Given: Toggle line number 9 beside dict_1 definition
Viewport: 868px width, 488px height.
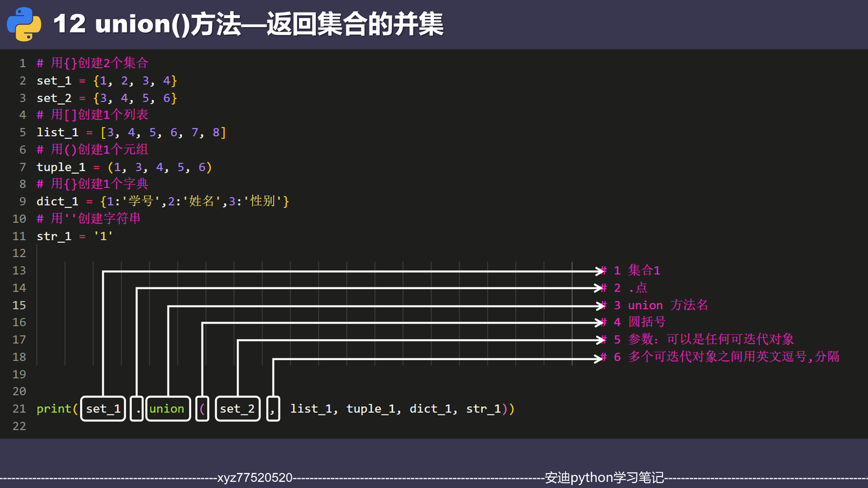Looking at the screenshot, I should [x=22, y=201].
